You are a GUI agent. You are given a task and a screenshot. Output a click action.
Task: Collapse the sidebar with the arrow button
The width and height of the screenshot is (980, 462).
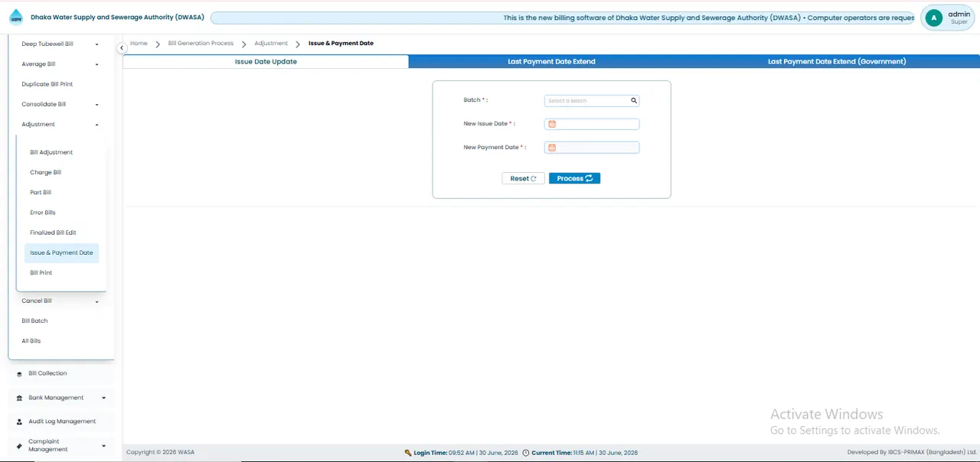(x=122, y=48)
